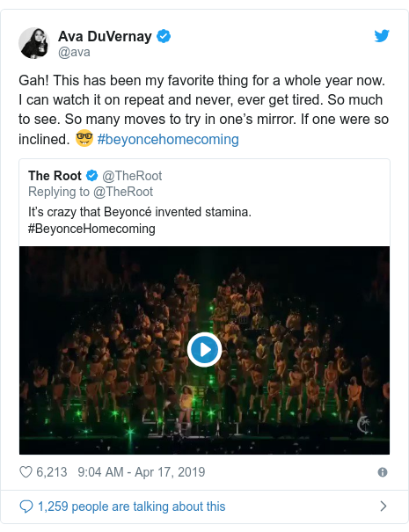Open '1,259 people are talking about this'
The height and width of the screenshot is (532, 409).
point(131,506)
